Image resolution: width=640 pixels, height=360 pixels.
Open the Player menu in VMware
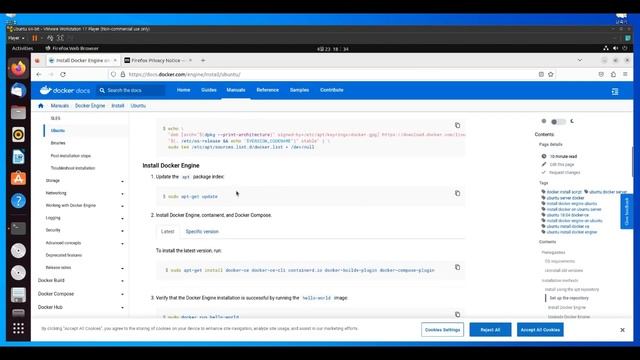(x=16, y=38)
